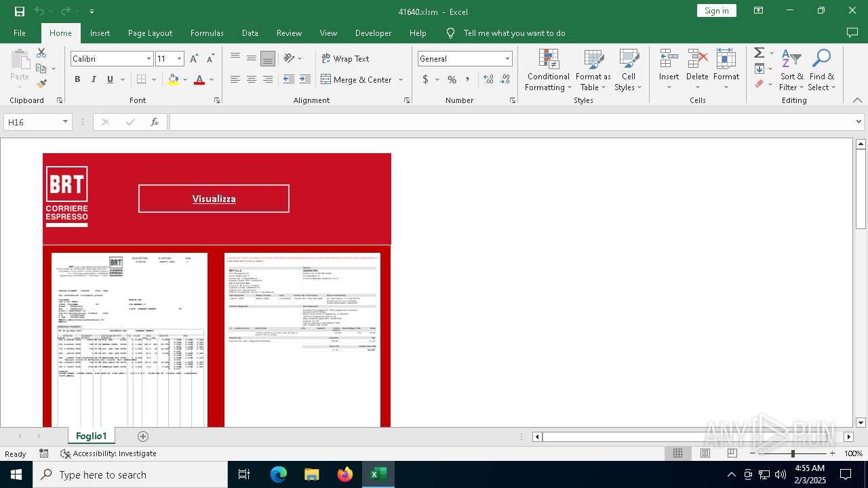Image resolution: width=868 pixels, height=488 pixels.
Task: Apply Comma Style format
Action: 468,79
